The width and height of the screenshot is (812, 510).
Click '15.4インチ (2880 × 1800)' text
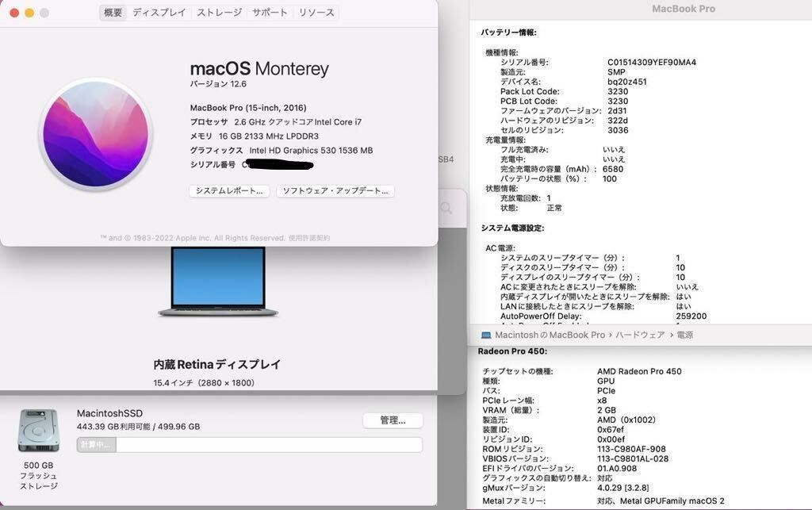(x=204, y=383)
